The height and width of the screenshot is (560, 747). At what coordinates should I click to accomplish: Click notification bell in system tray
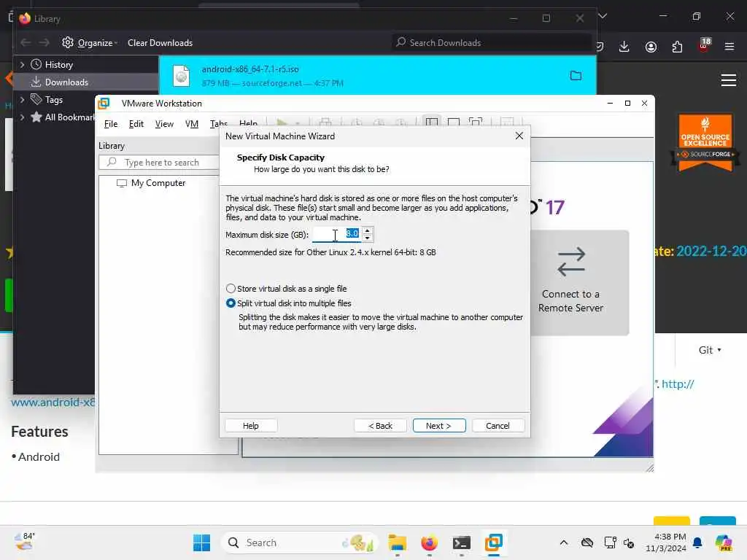point(697,542)
